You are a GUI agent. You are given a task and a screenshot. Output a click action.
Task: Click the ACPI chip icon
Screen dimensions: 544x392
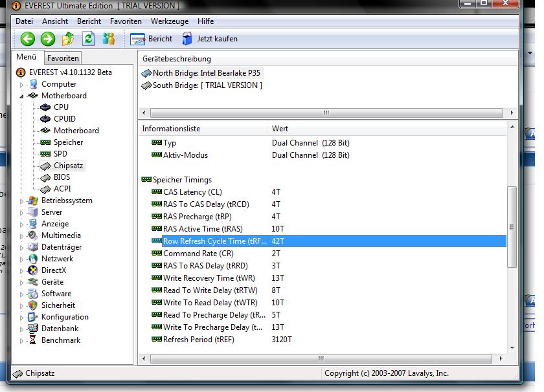[x=45, y=190]
